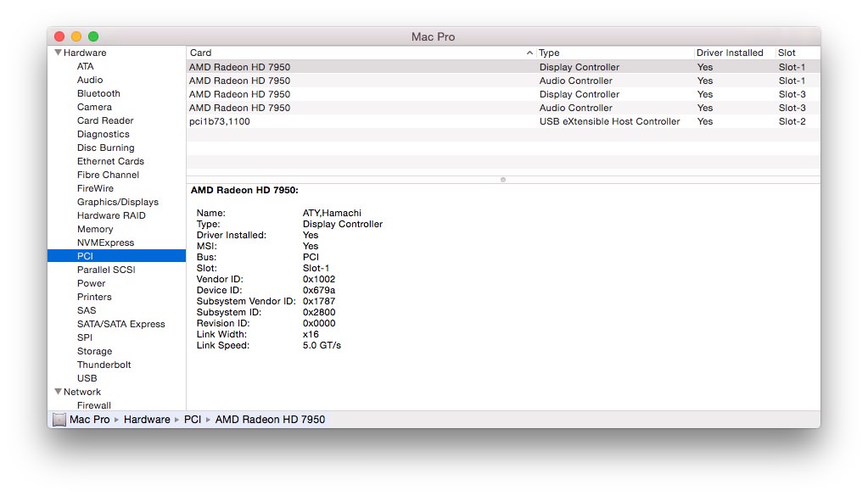Select Hardware RAID in the sidebar
The width and height of the screenshot is (868, 496).
pos(111,215)
